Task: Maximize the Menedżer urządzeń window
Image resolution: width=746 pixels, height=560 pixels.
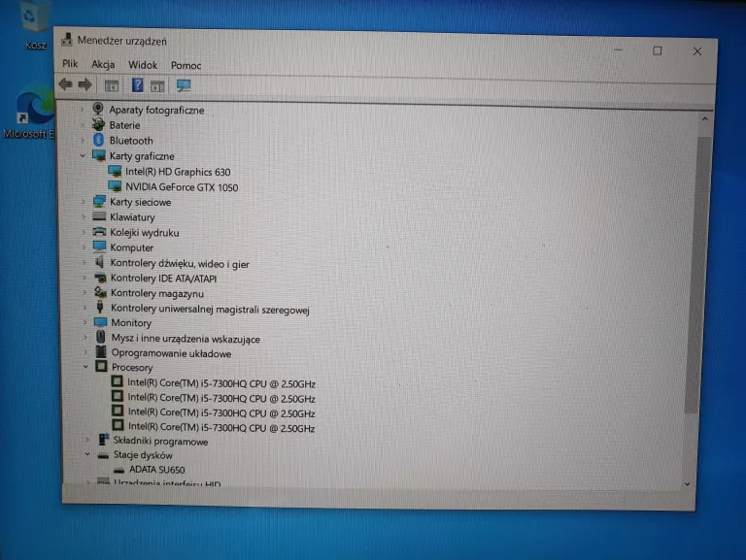Action: [657, 50]
